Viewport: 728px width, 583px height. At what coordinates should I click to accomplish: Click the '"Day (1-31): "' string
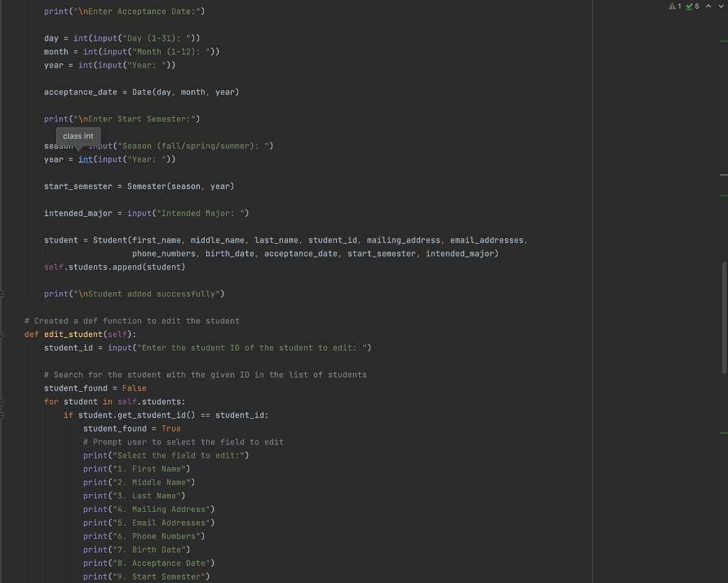[x=156, y=38]
